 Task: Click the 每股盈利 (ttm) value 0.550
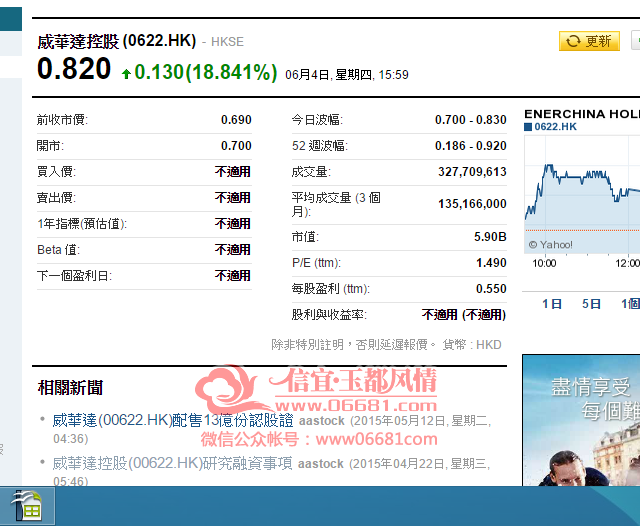(491, 289)
